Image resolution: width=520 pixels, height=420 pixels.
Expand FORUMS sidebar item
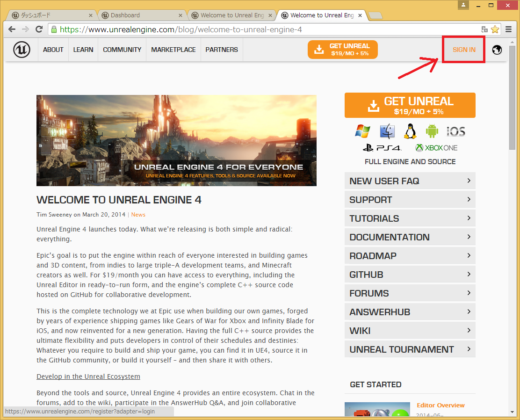click(x=410, y=293)
